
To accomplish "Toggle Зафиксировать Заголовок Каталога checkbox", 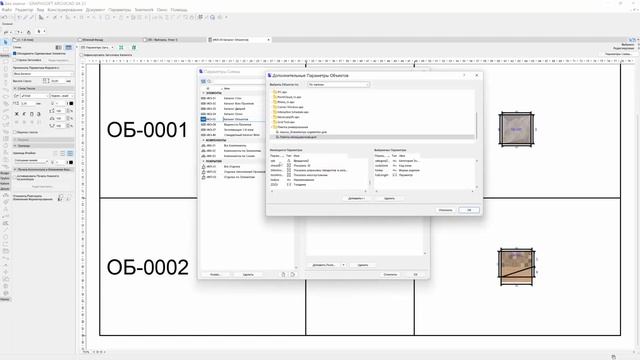I will pyautogui.click(x=81, y=55).
